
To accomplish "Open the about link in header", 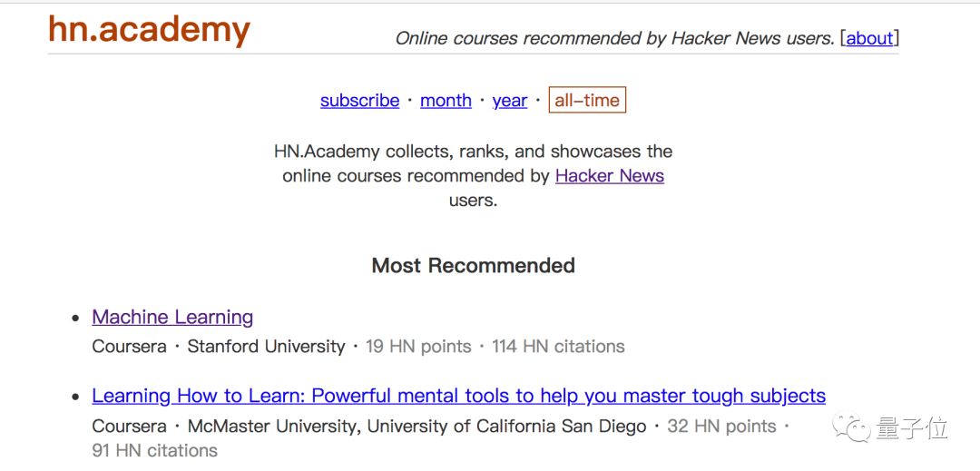I will [x=870, y=38].
